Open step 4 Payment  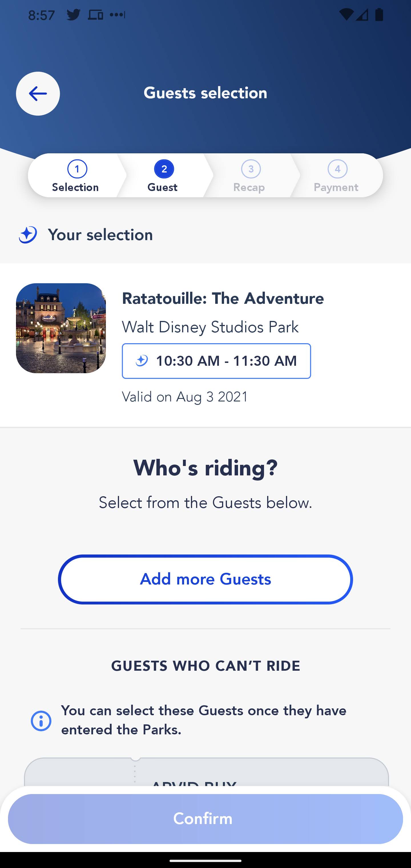336,176
